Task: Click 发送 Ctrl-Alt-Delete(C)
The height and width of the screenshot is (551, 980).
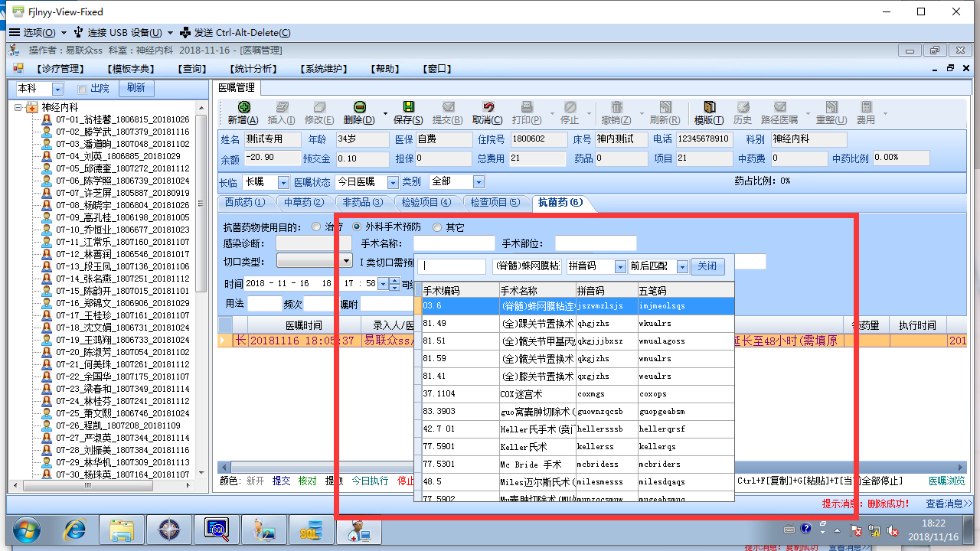Action: (235, 32)
